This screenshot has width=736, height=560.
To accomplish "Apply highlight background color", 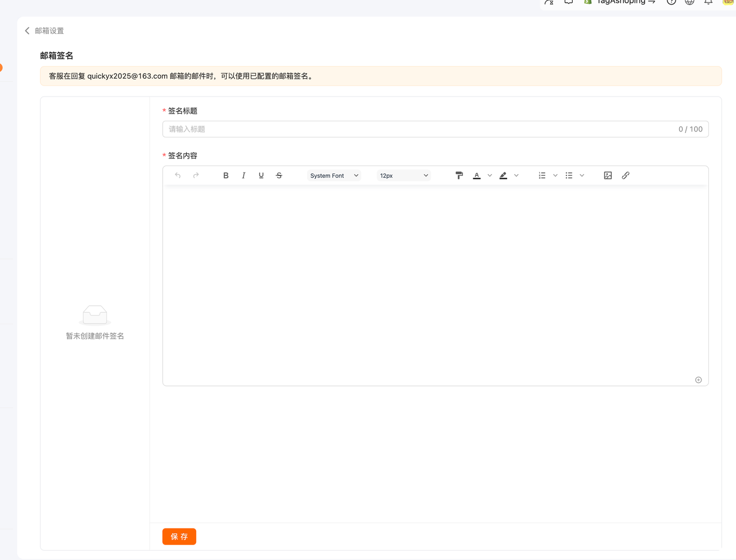I will 503,175.
